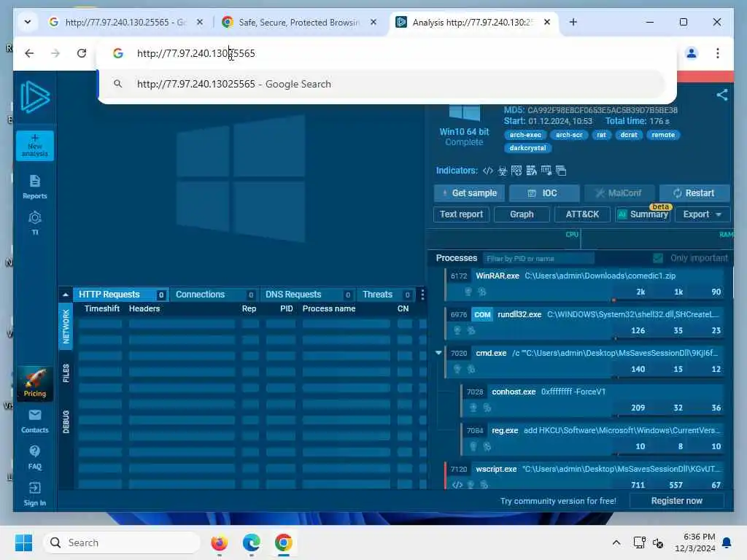Open the Pricing rocket page
Viewport: 747px width, 560px height.
pyautogui.click(x=35, y=384)
